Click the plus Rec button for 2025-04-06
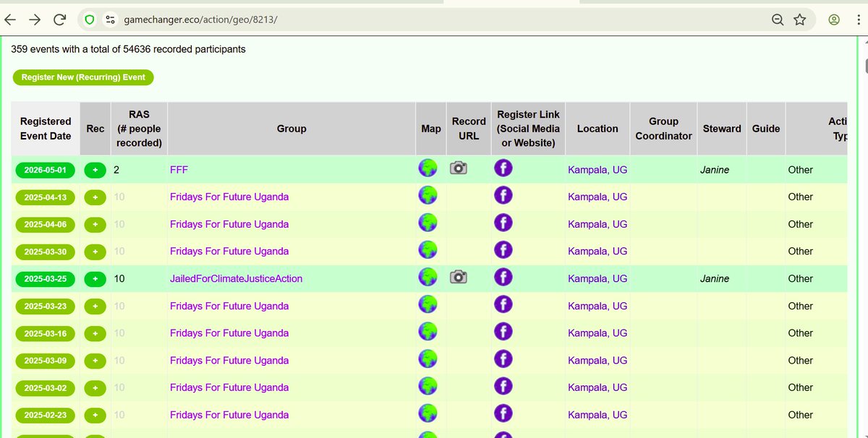Image resolution: width=868 pixels, height=438 pixels. pos(95,225)
